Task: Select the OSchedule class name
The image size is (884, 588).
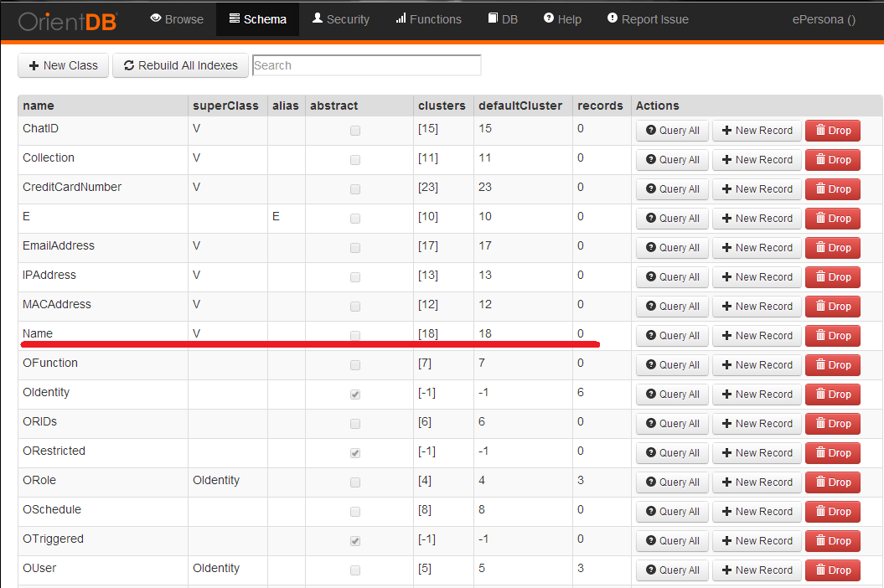Action: pos(52,509)
